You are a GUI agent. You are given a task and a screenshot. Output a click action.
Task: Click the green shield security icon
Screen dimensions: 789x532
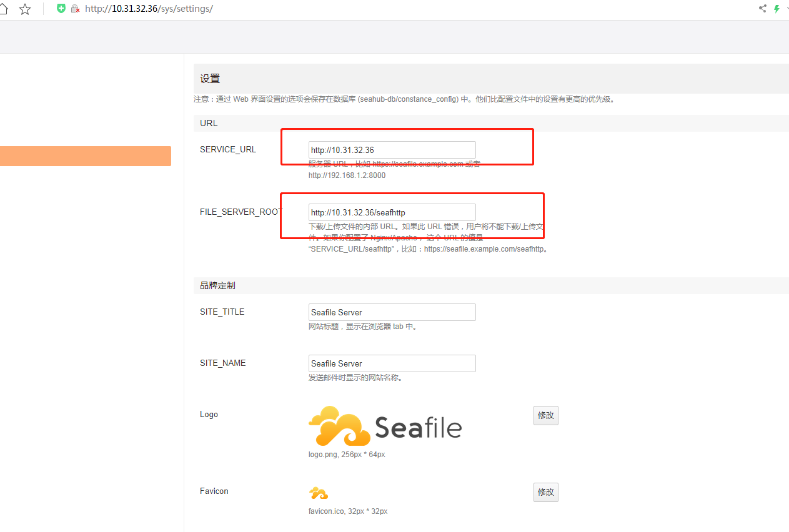(x=61, y=9)
